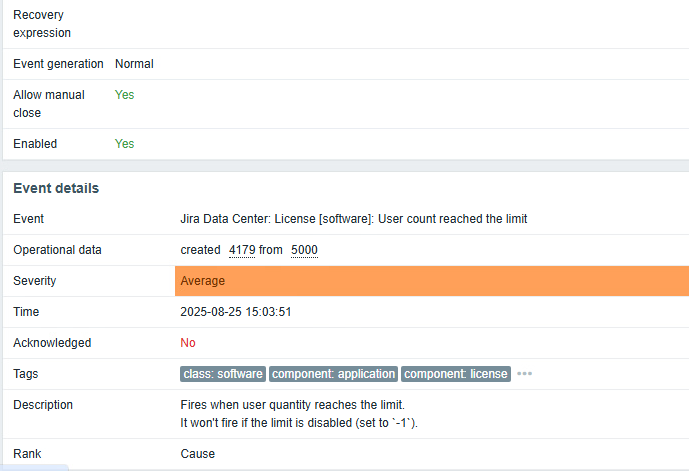The width and height of the screenshot is (689, 471).
Task: Click the tags ellipsis icon to show more
Action: 524,374
